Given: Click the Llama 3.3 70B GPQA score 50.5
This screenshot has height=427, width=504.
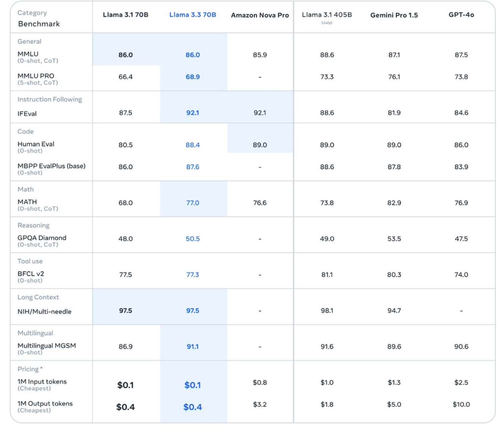Looking at the screenshot, I should [x=193, y=239].
